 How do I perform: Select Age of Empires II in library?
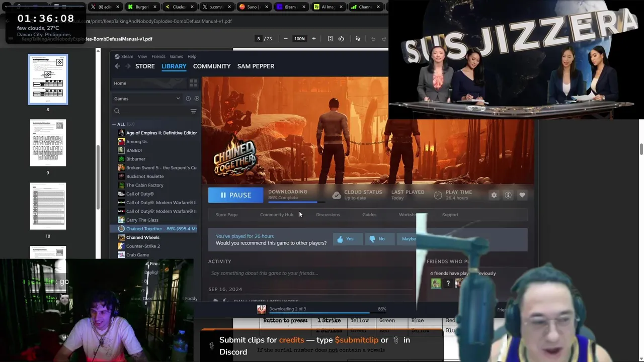(157, 133)
